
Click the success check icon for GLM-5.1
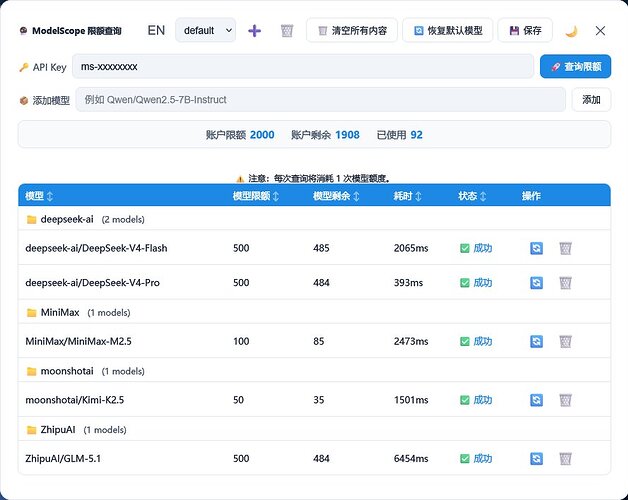(465, 458)
